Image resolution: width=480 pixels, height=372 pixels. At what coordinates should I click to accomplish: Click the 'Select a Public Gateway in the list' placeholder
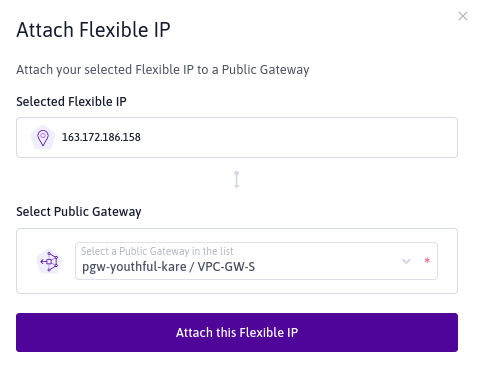tap(157, 251)
